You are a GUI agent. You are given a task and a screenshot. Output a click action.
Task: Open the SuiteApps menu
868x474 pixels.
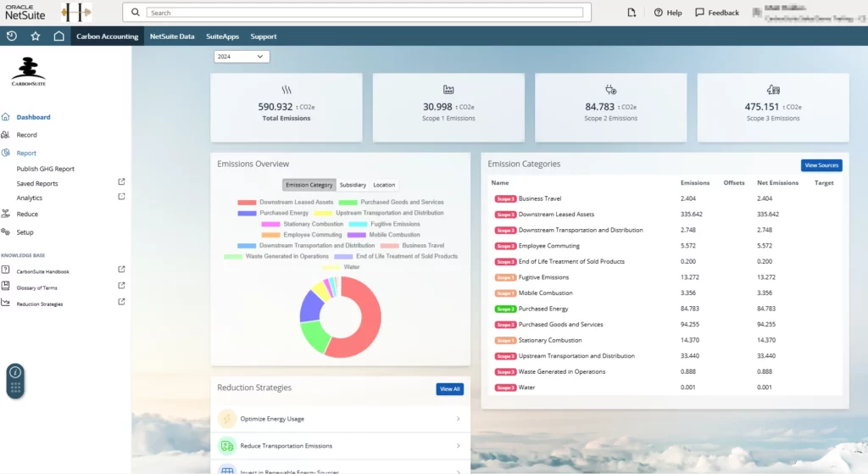point(223,36)
